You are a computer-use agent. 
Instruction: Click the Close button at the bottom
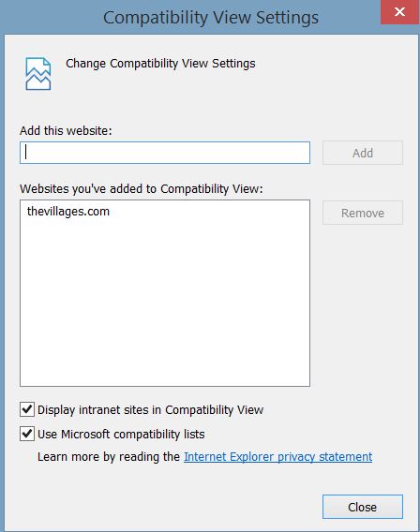[363, 507]
